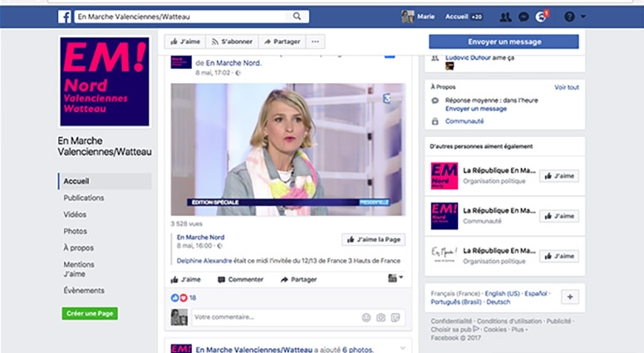644x353 pixels.
Task: Open the pink EM Nord suggested page thumbnail
Action: click(445, 176)
